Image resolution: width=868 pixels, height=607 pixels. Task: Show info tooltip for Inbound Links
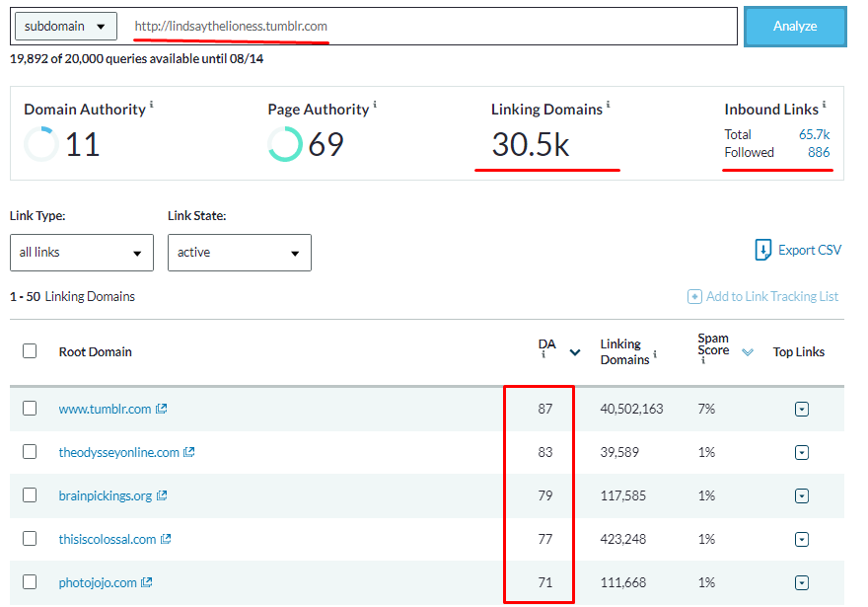coord(824,104)
